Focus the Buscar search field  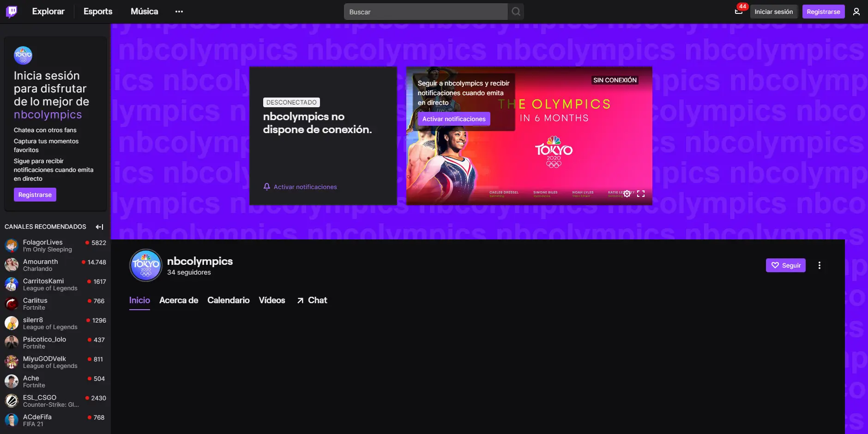tap(426, 12)
